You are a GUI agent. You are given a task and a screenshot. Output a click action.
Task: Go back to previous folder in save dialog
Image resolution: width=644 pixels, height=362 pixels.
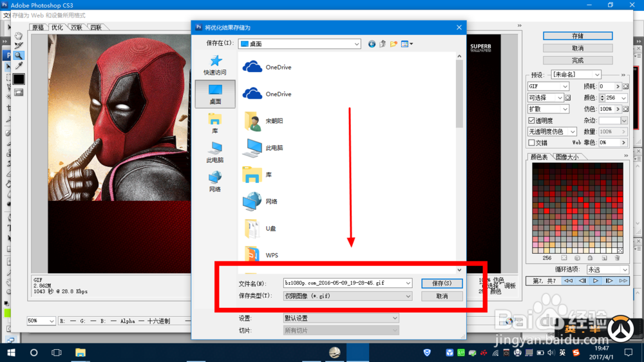click(372, 44)
